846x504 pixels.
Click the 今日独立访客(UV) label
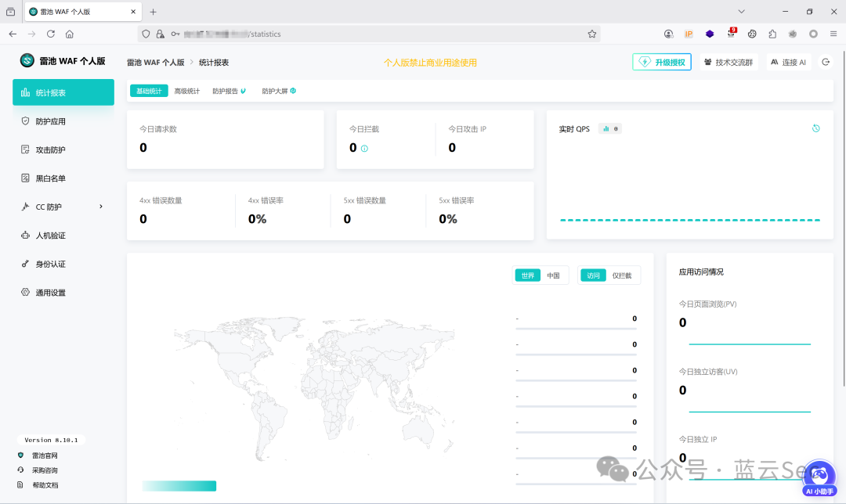point(708,372)
